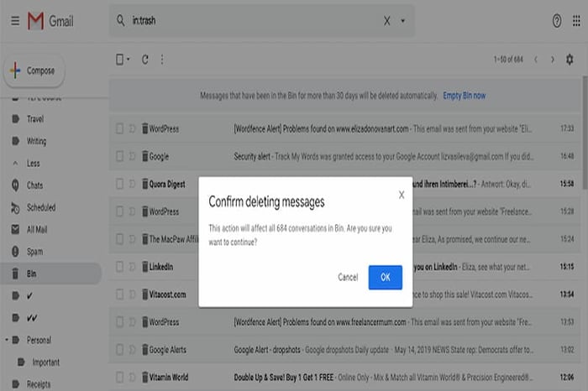
Task: Click the search magnifier icon
Action: pyautogui.click(x=120, y=20)
